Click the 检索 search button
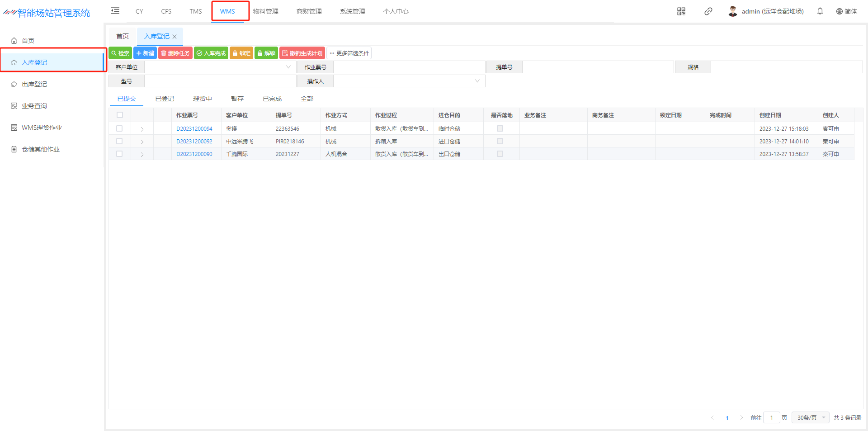868x431 pixels. [x=120, y=53]
